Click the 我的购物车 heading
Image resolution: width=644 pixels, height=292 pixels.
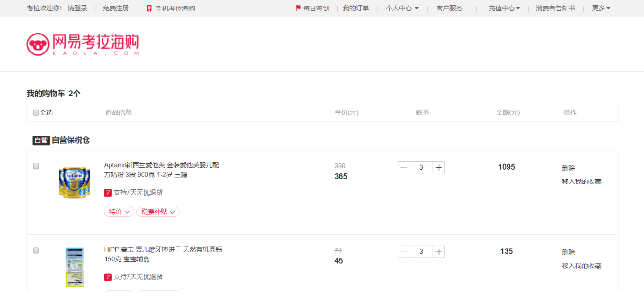pyautogui.click(x=46, y=94)
